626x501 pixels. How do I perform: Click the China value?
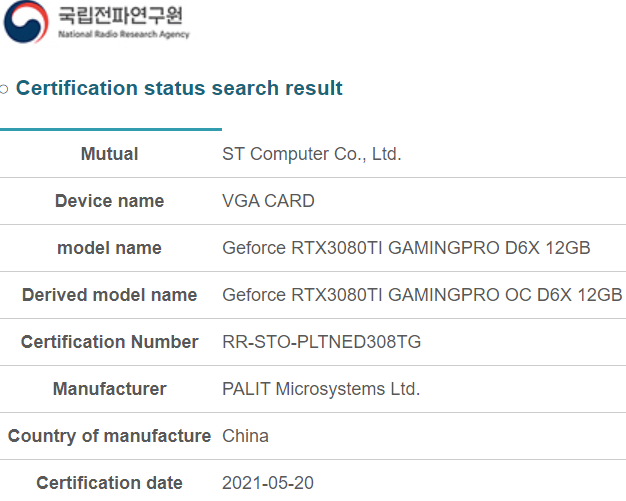[245, 436]
